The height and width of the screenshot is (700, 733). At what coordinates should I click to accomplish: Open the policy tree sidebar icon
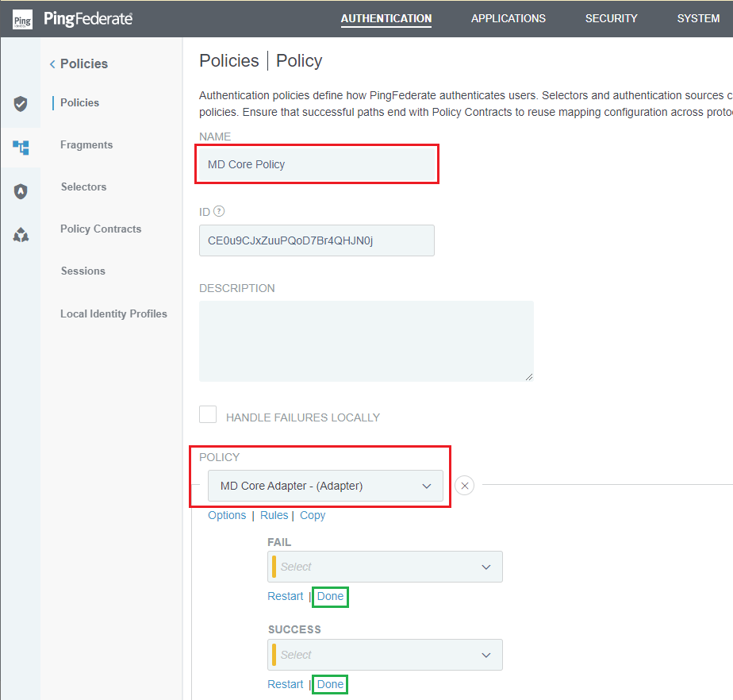tap(21, 148)
